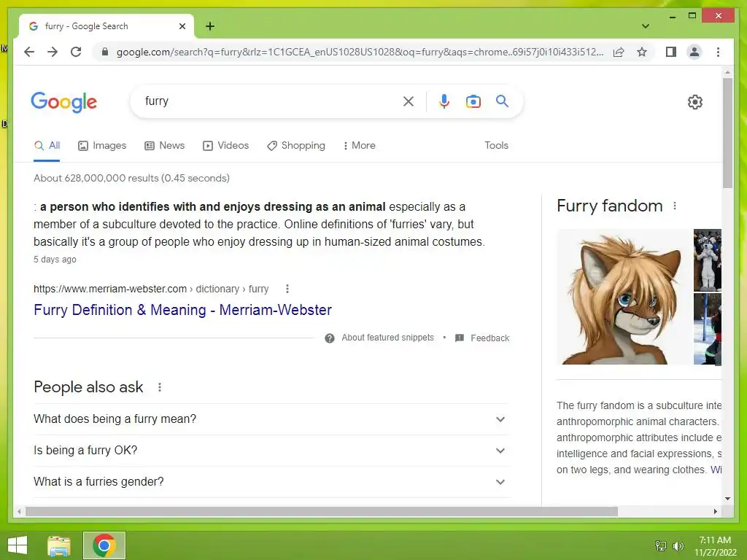Click the vertical scrollbar thumb
The width and height of the screenshot is (747, 560).
pos(727,133)
